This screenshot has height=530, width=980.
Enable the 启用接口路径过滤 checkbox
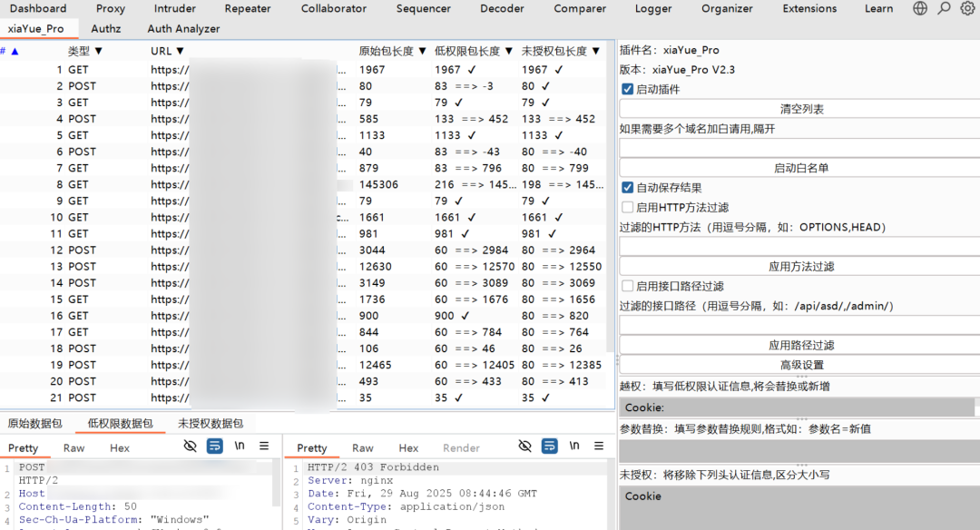[628, 286]
